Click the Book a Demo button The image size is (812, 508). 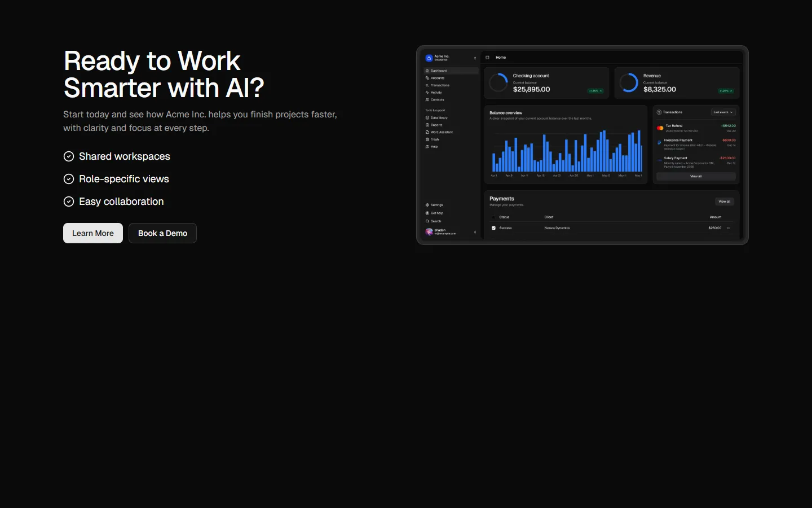(x=162, y=233)
